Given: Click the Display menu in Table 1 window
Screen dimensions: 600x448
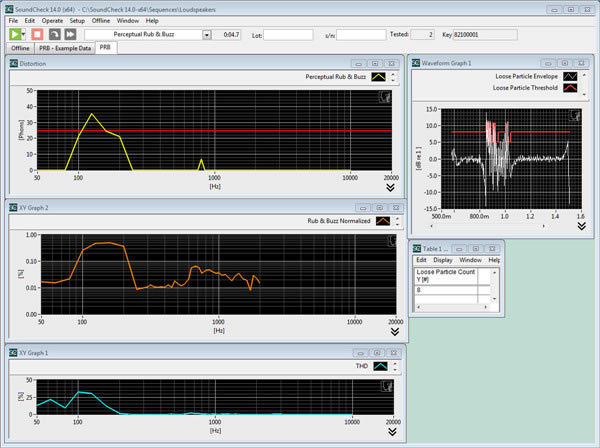Looking at the screenshot, I should click(443, 260).
